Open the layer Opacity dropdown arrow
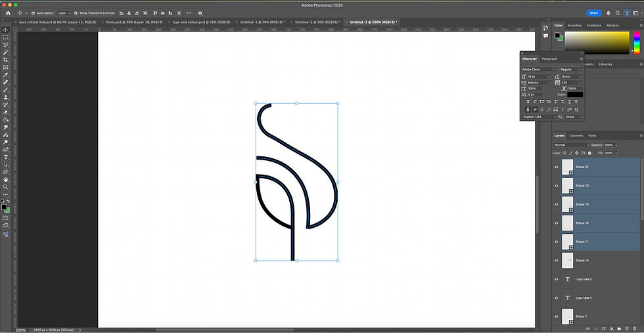This screenshot has width=644, height=333. coord(616,145)
